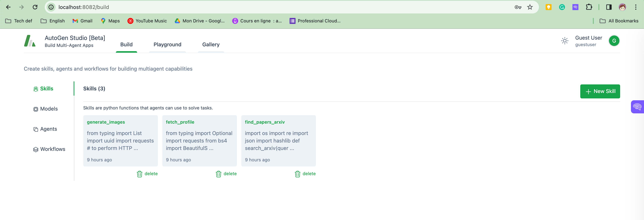Click the AutoGen Studio logo icon

(x=30, y=41)
